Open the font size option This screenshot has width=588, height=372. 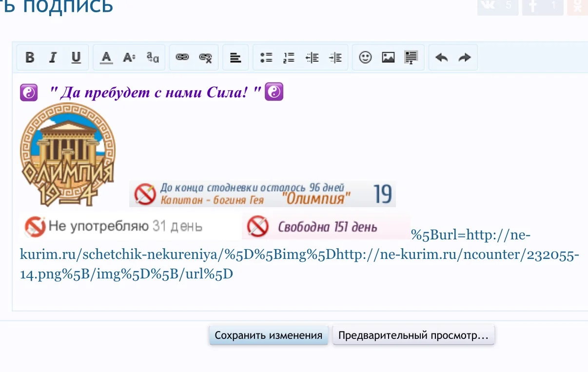(129, 58)
